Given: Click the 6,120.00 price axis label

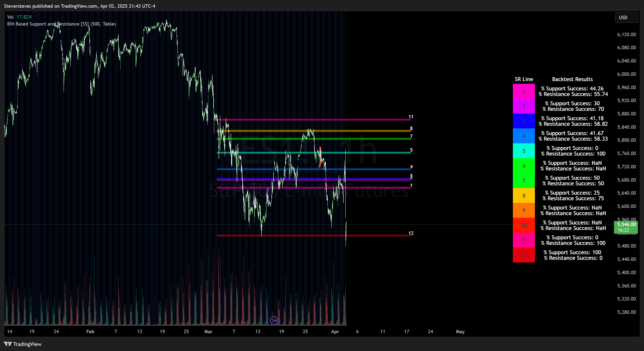Looking at the screenshot, I should tap(626, 35).
